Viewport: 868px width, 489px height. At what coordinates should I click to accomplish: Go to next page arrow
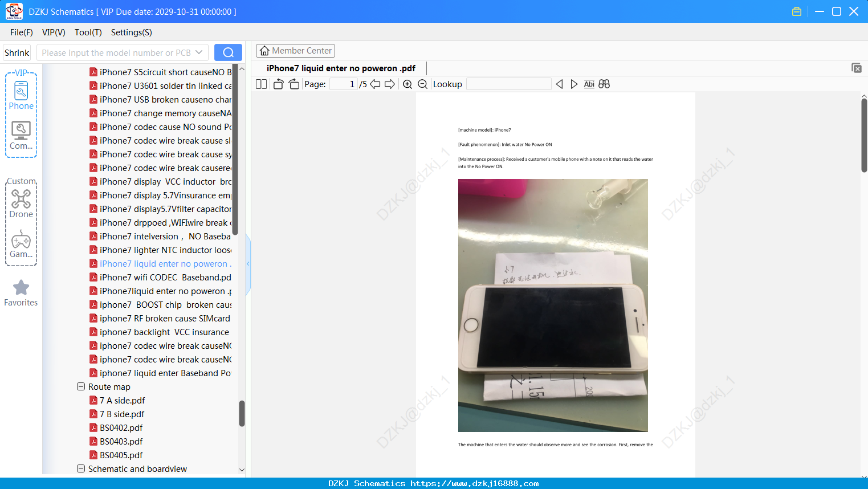pos(390,84)
